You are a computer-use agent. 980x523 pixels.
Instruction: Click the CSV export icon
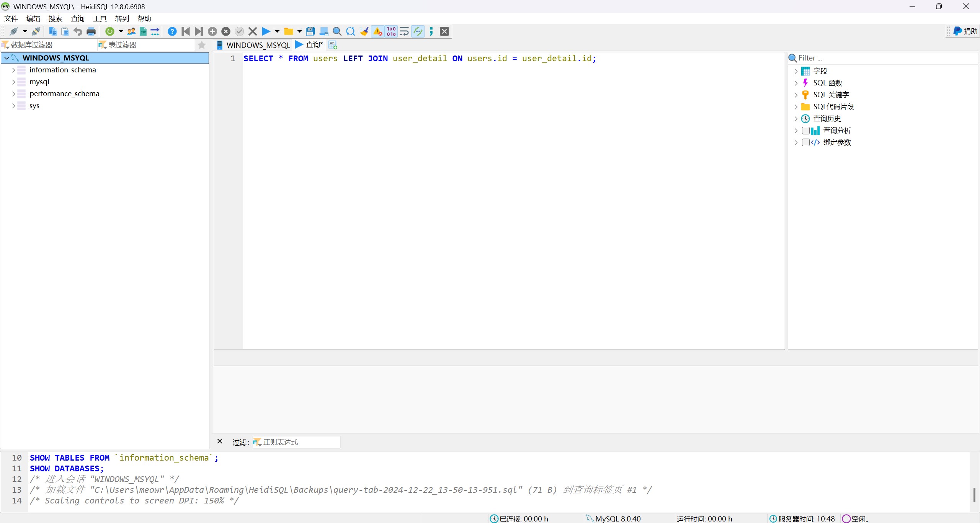click(x=143, y=31)
